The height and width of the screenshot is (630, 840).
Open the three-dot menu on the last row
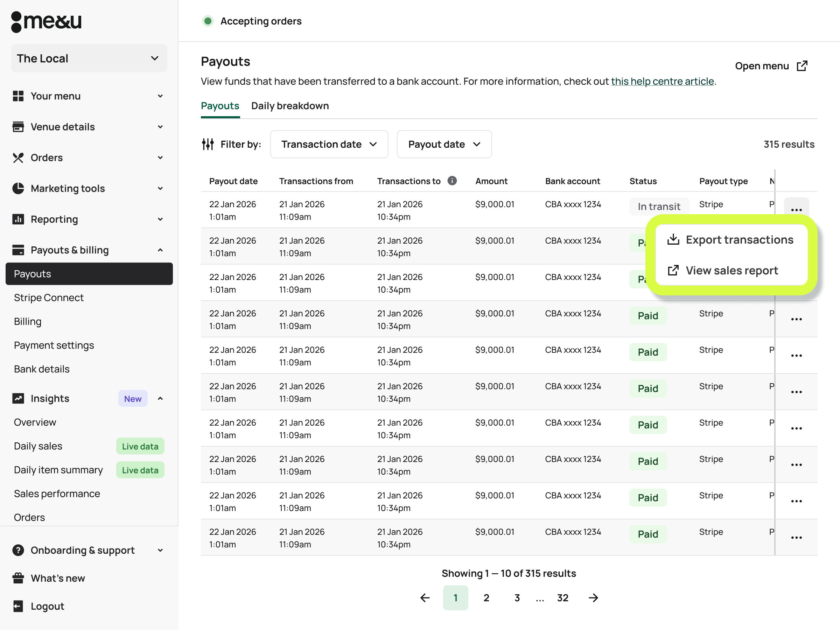coord(796,537)
